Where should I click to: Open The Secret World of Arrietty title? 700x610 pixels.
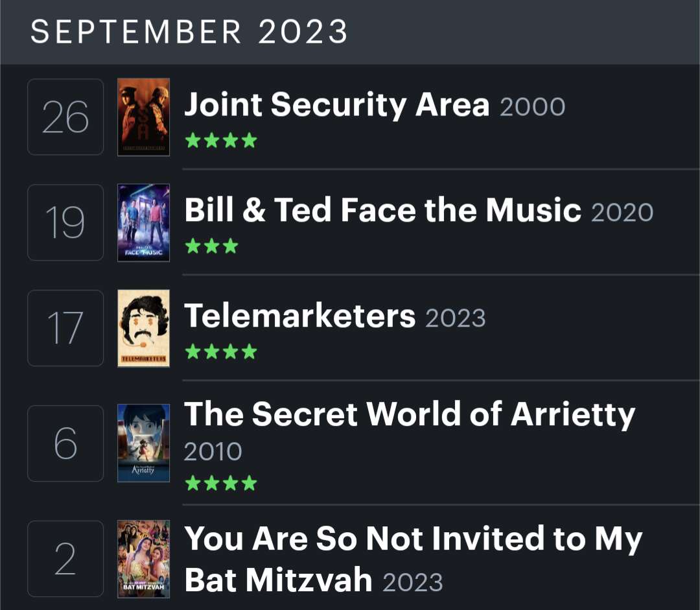pyautogui.click(x=410, y=414)
